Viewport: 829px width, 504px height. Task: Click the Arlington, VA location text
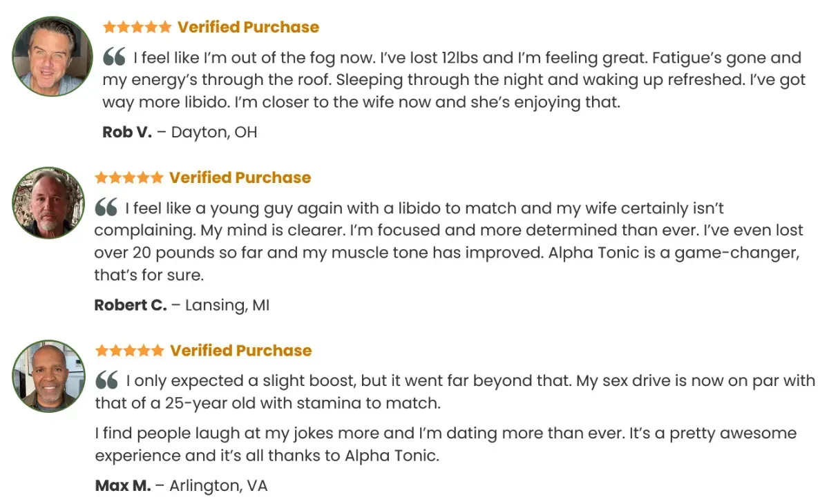coord(218,485)
